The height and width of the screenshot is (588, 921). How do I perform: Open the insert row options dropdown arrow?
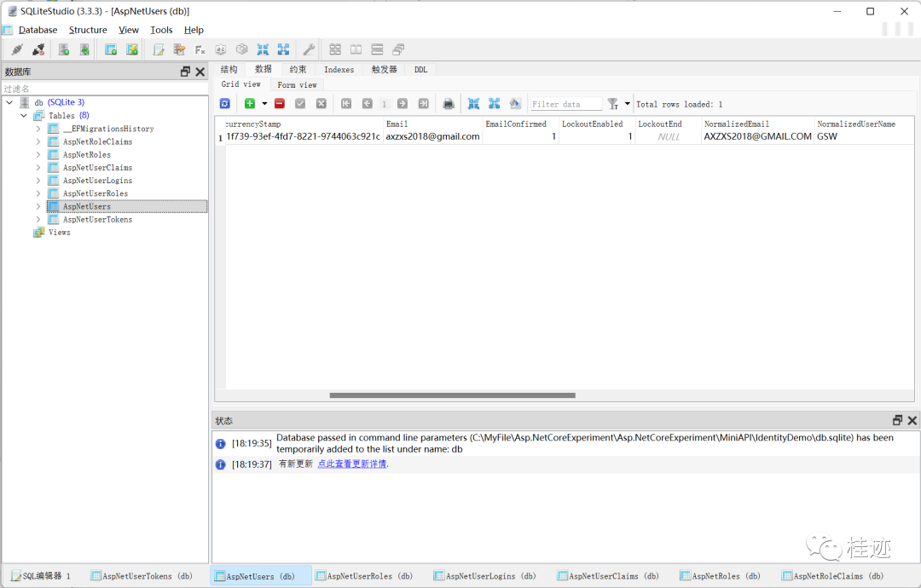click(264, 104)
